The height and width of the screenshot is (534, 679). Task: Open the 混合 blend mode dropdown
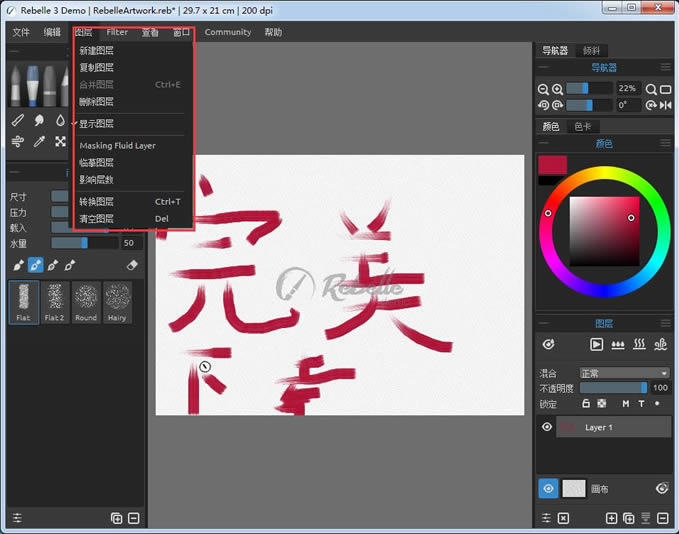point(624,373)
